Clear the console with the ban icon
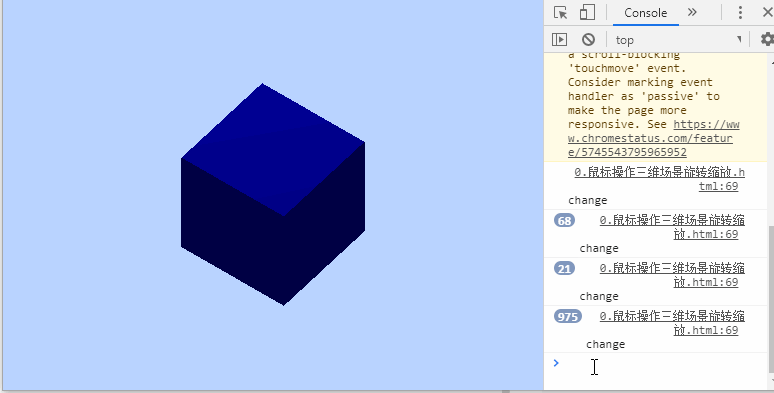 tap(588, 39)
